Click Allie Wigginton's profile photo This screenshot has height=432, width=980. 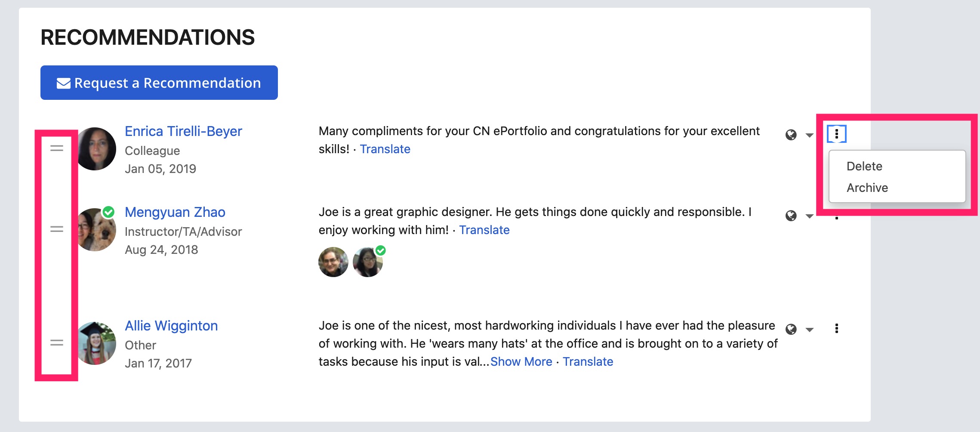point(96,343)
